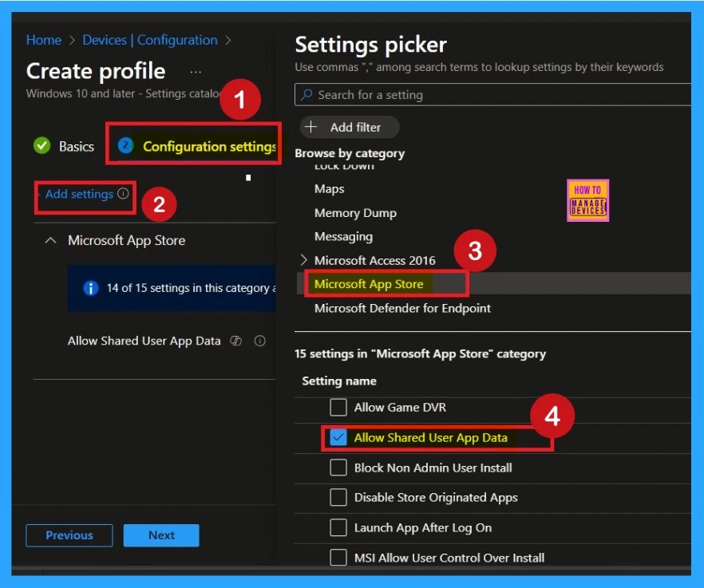The image size is (704, 588).
Task: Check MSI Allow User Control Over Install
Action: (x=338, y=558)
